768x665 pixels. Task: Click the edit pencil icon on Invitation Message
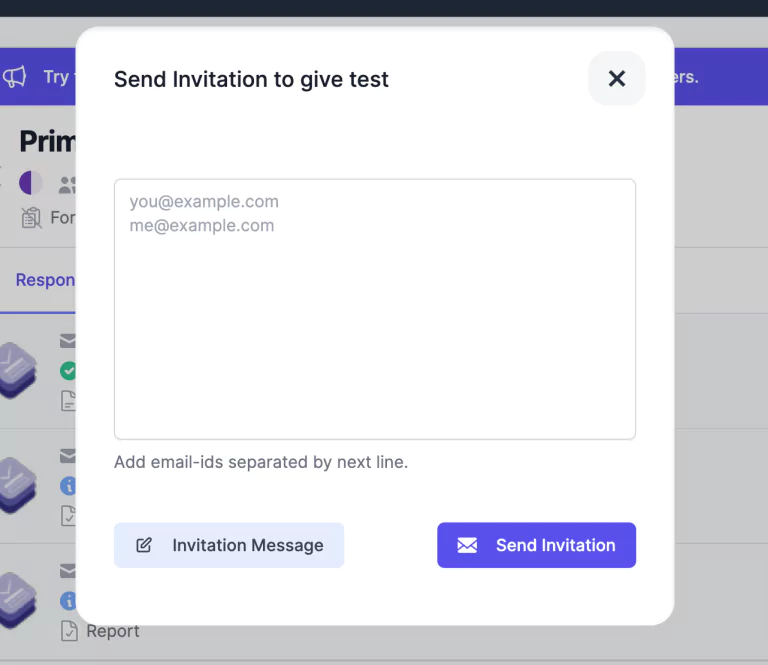click(144, 545)
